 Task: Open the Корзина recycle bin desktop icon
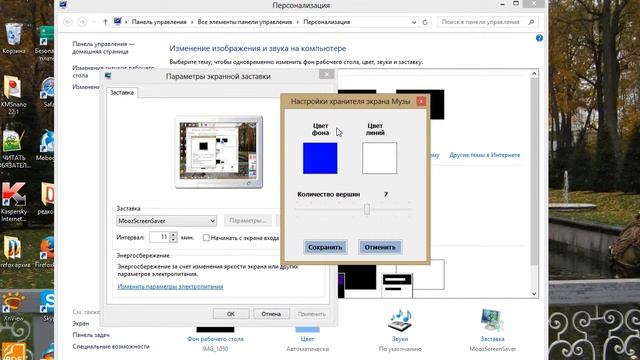(13, 38)
